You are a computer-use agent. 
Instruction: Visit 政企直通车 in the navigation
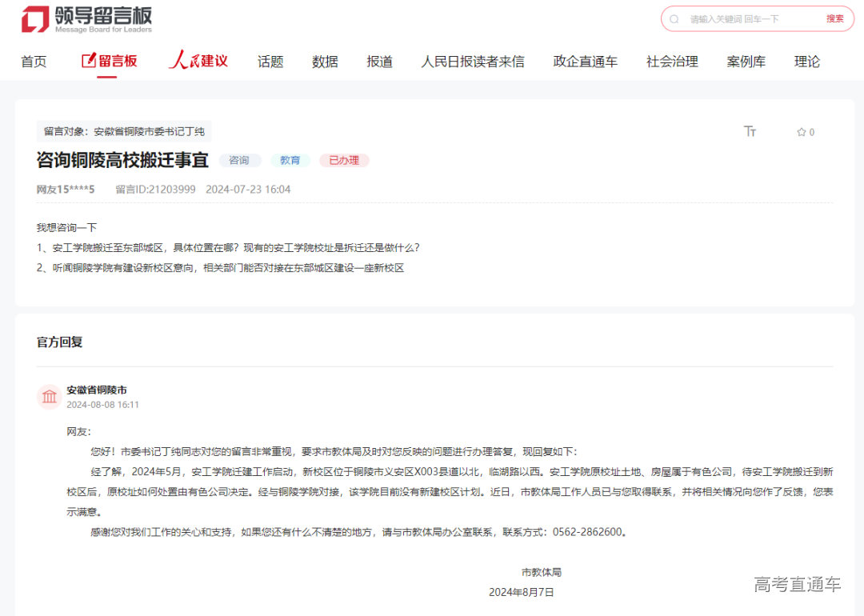[585, 61]
